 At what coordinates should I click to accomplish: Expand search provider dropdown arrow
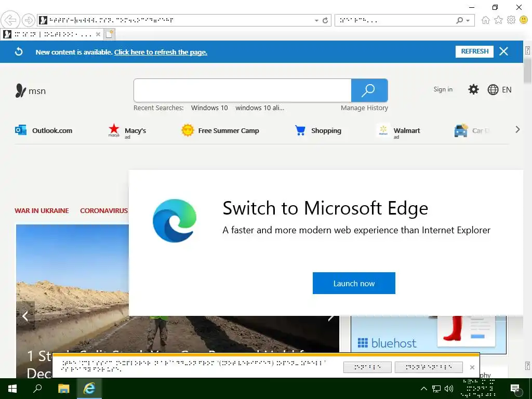click(x=468, y=21)
